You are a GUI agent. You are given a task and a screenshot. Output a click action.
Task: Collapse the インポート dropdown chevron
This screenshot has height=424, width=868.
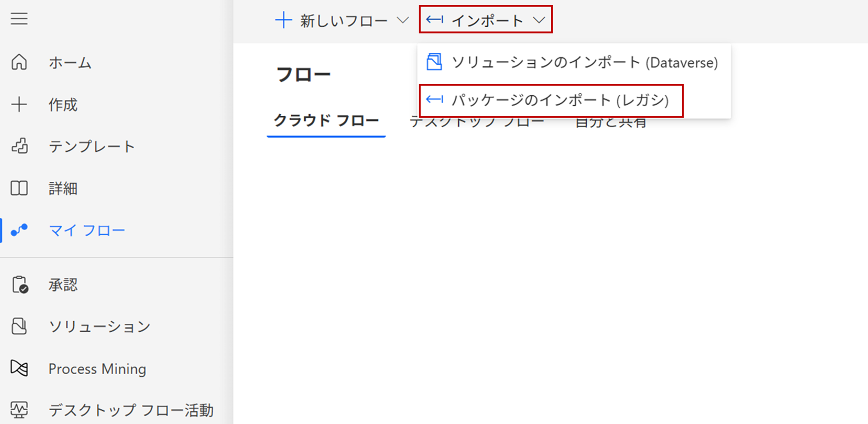coord(539,20)
